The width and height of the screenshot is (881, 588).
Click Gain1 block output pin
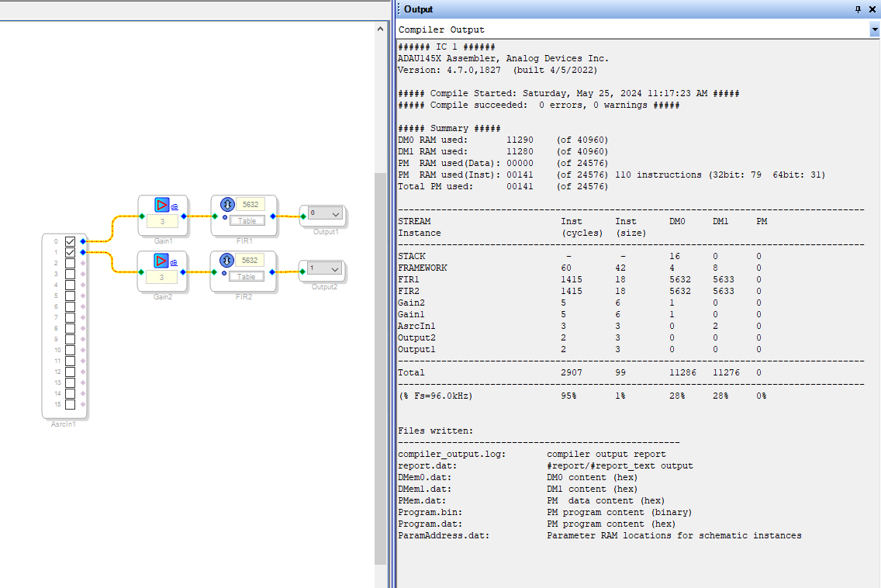pyautogui.click(x=184, y=216)
